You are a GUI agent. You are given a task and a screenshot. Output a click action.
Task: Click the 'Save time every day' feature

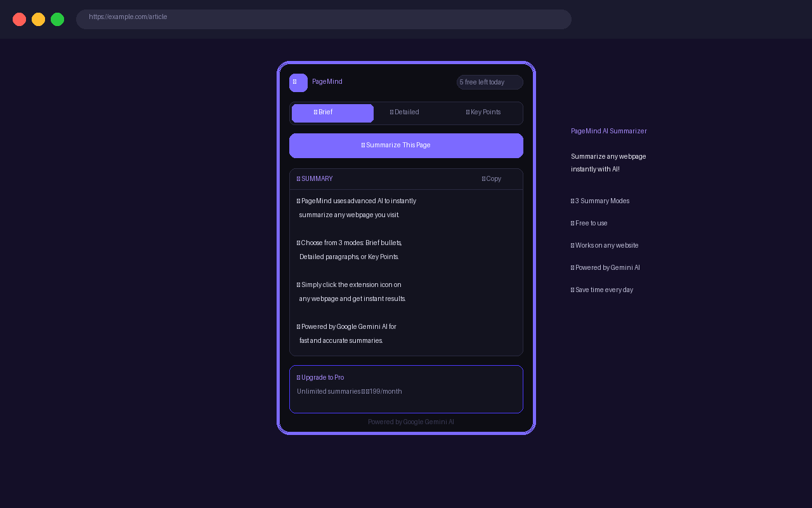(602, 290)
